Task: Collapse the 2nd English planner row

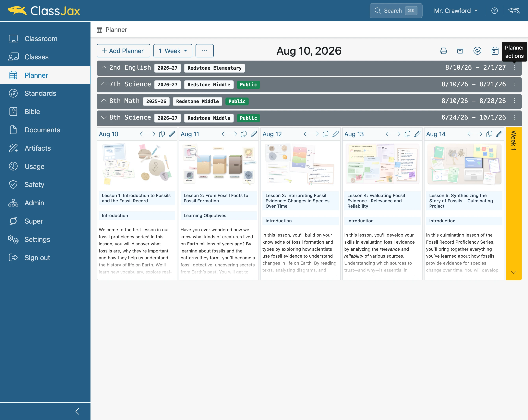Action: click(104, 67)
